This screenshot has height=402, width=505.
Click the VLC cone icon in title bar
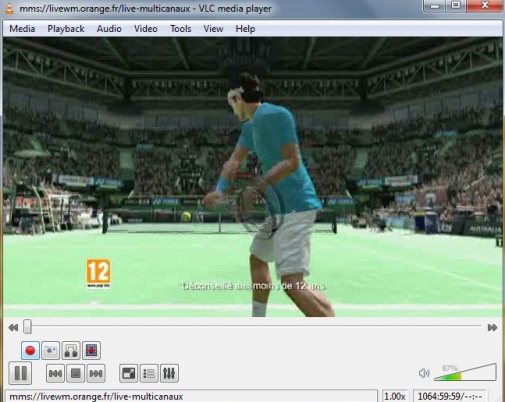[x=9, y=8]
